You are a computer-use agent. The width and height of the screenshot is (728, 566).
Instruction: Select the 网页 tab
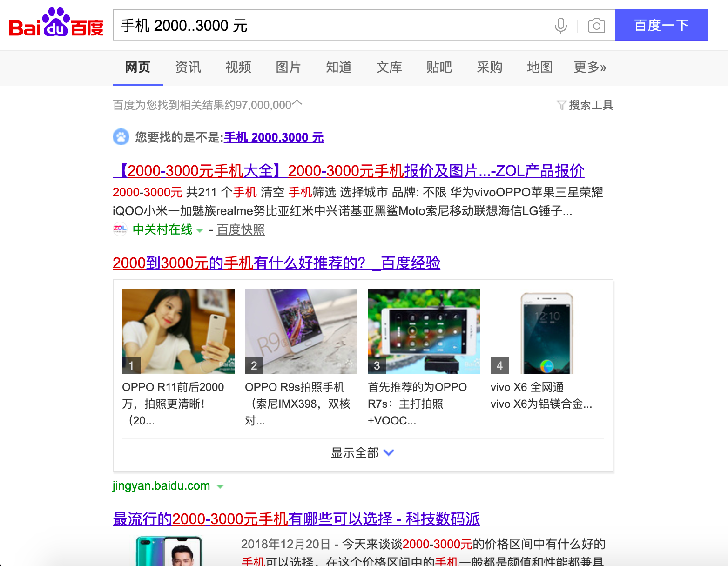tap(138, 67)
